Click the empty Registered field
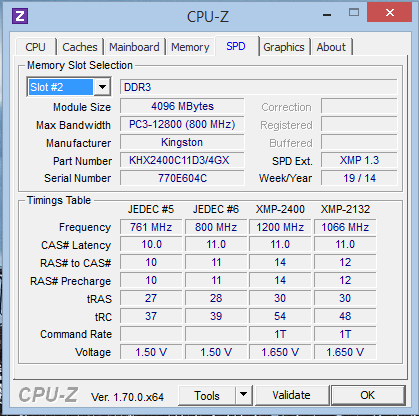The height and width of the screenshot is (416, 419). click(359, 124)
